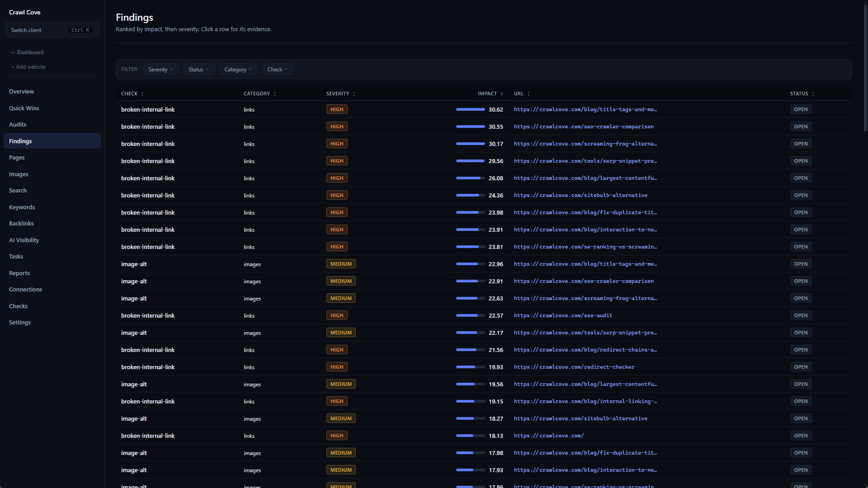Sort by the SEVERITY column arrow icon
Screen dimensions: 868x488
pos(354,94)
